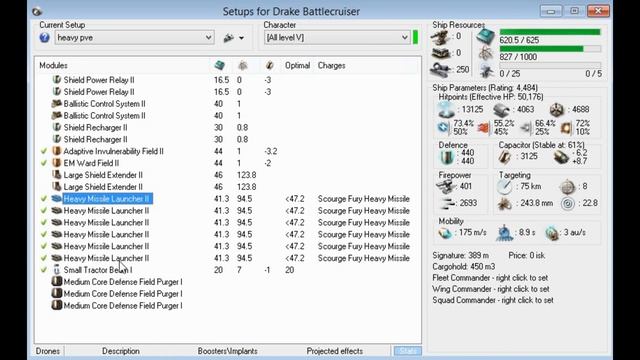Image resolution: width=640 pixels, height=360 pixels.
Task: Click the turret hardpoints icon
Action: [440, 37]
